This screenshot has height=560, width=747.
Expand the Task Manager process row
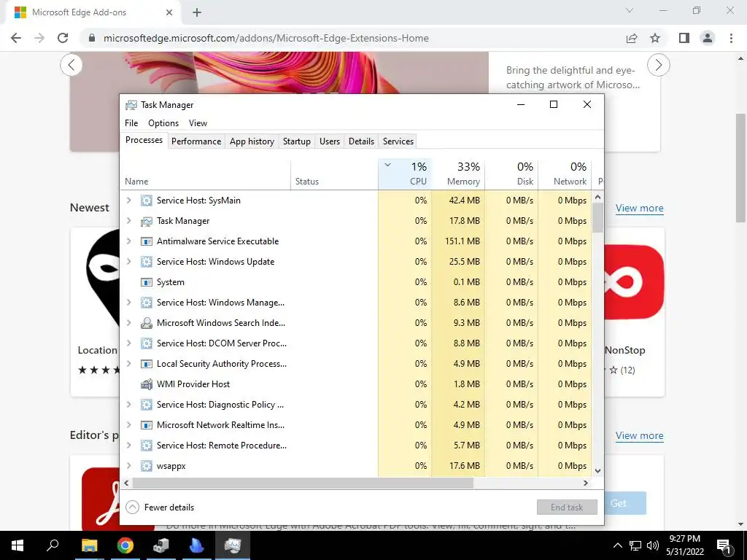[128, 221]
